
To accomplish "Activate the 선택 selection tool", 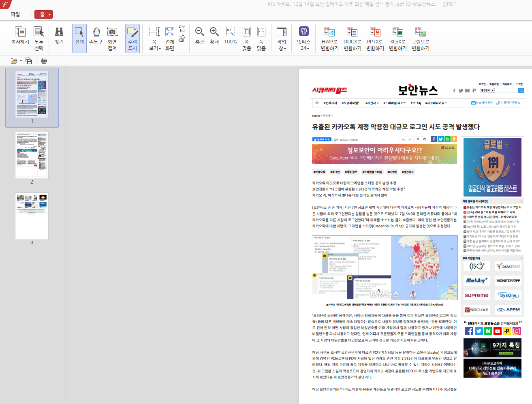I will click(x=79, y=38).
